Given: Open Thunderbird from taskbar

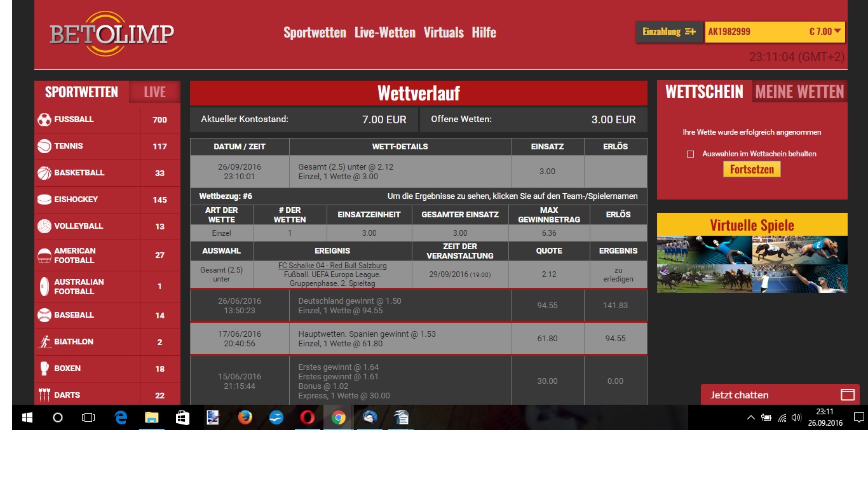Looking at the screenshot, I should [x=370, y=417].
